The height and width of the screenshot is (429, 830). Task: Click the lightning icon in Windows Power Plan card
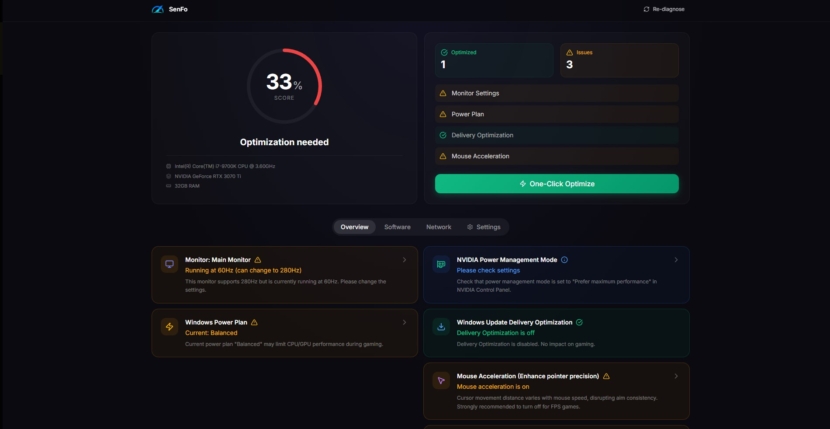point(169,326)
